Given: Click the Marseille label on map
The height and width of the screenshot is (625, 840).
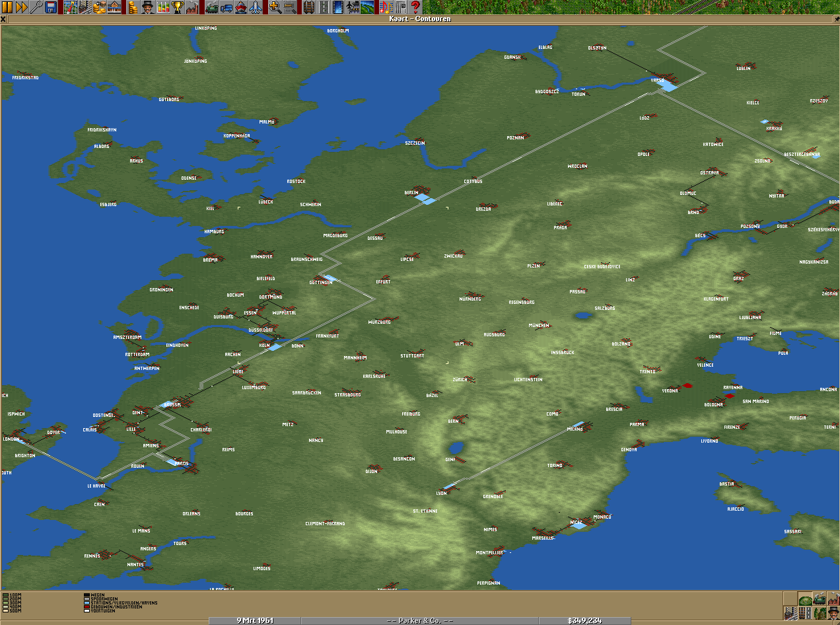Looking at the screenshot, I should point(542,538).
